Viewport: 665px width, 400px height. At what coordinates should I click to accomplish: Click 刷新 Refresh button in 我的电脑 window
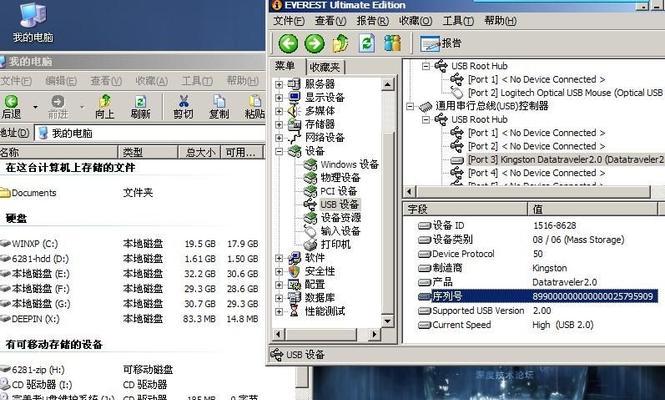(140, 106)
